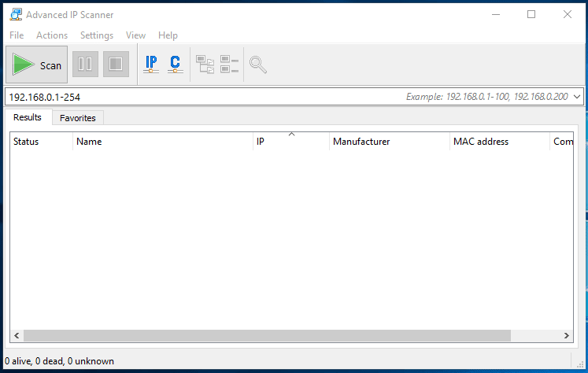Open the File menu
The width and height of the screenshot is (588, 373).
[x=17, y=35]
